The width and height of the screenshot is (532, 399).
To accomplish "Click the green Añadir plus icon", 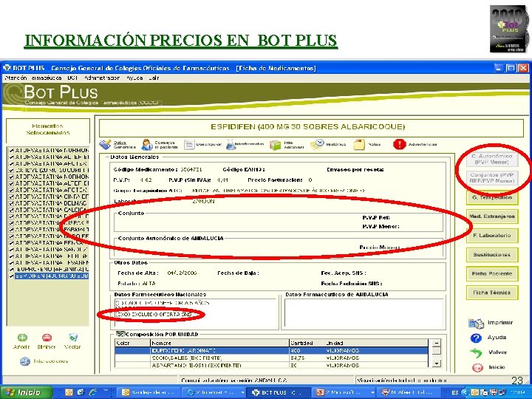I will [x=22, y=338].
